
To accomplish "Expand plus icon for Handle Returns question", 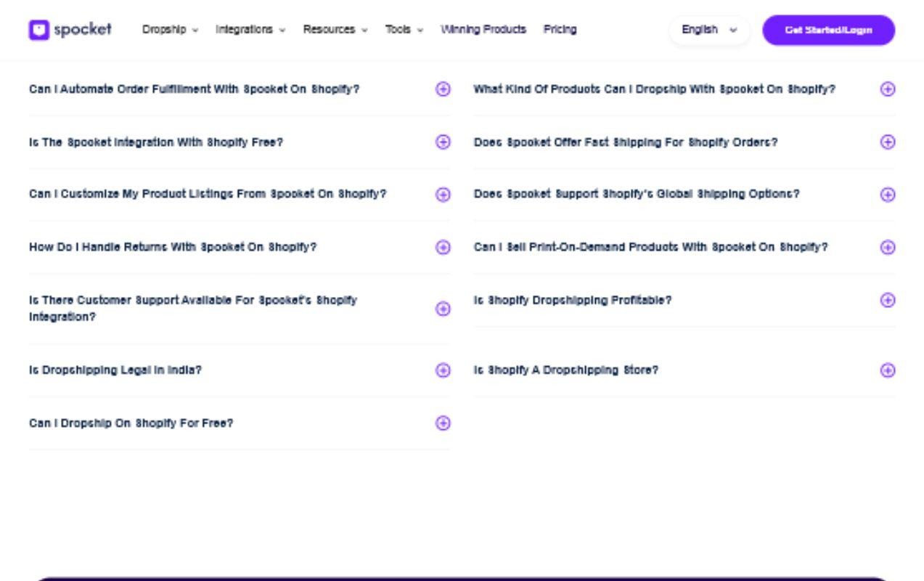I will (443, 248).
